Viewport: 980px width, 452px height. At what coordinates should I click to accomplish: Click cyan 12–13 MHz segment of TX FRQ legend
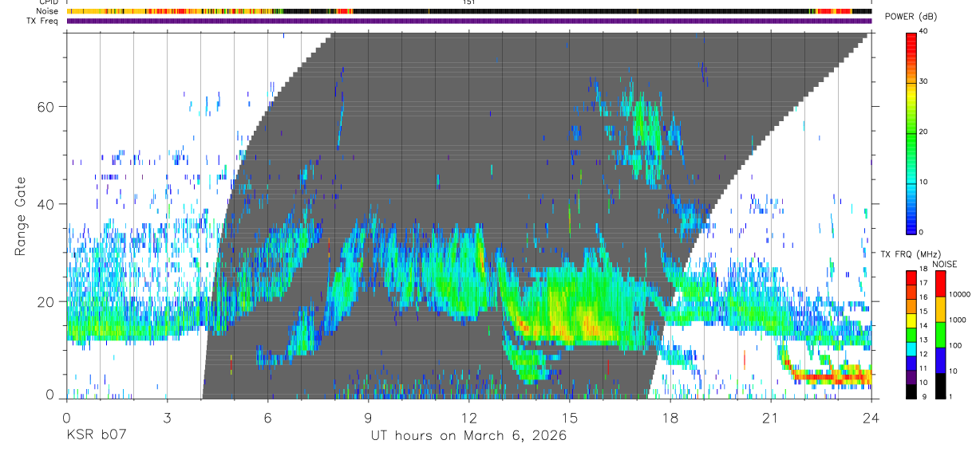[x=911, y=348]
